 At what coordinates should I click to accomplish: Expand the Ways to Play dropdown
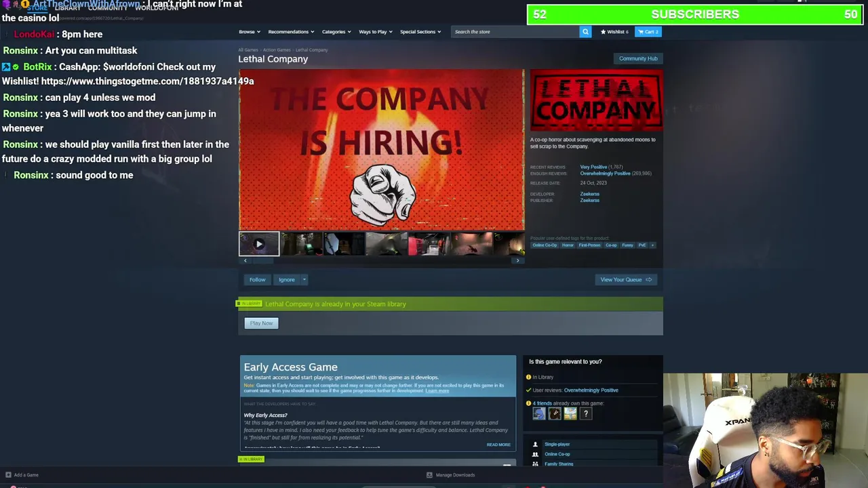(x=375, y=32)
